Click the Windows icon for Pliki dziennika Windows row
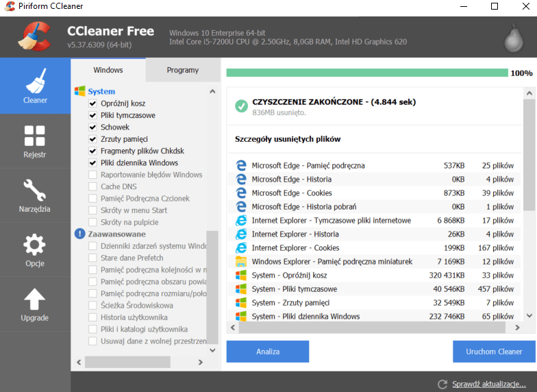Image resolution: width=537 pixels, height=392 pixels. (x=241, y=316)
